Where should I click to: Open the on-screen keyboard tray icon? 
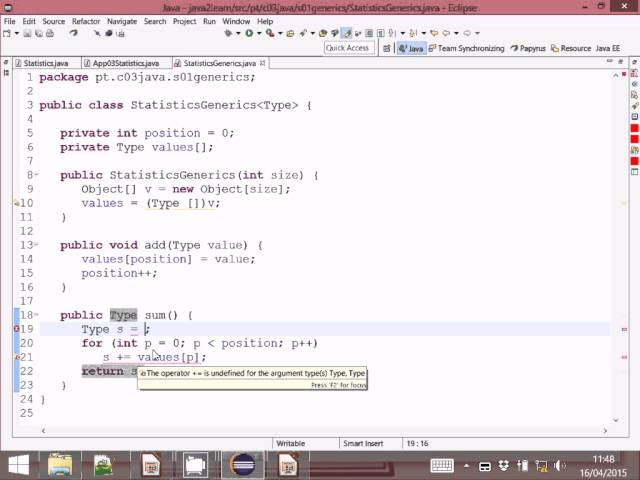[442, 465]
